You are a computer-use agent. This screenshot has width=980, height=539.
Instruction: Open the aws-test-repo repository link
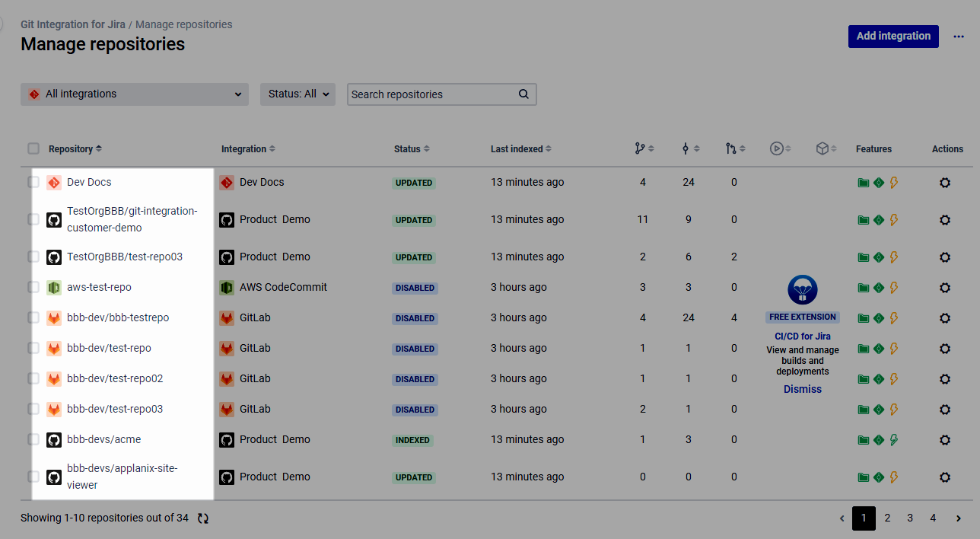coord(99,287)
